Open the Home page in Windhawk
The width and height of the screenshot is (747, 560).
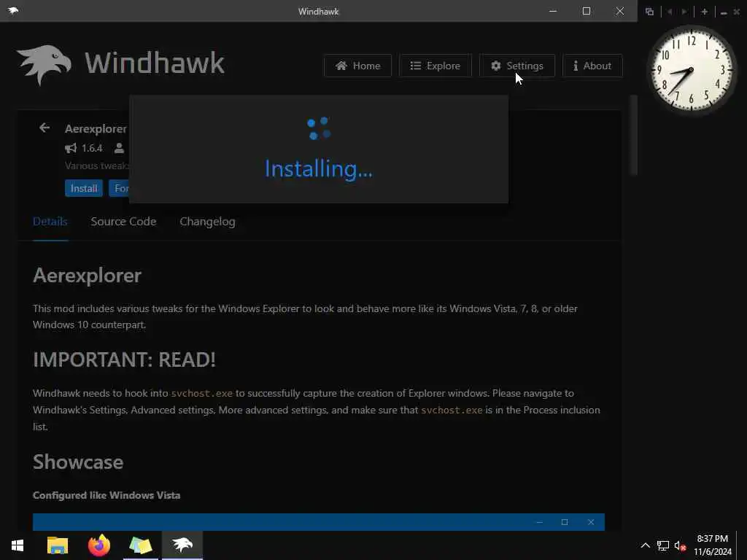click(357, 66)
